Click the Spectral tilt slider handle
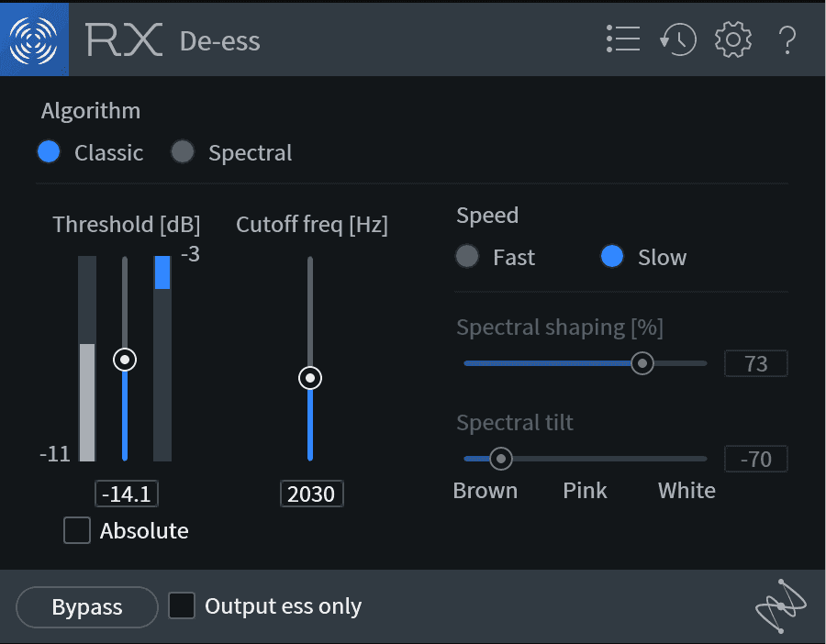Viewport: 826px width, 644px height. tap(501, 459)
